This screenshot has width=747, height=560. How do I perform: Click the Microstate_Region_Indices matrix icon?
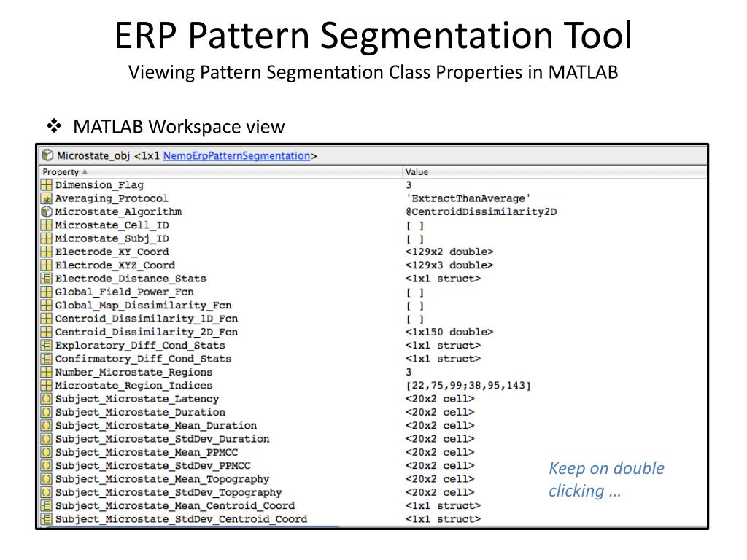pos(46,385)
